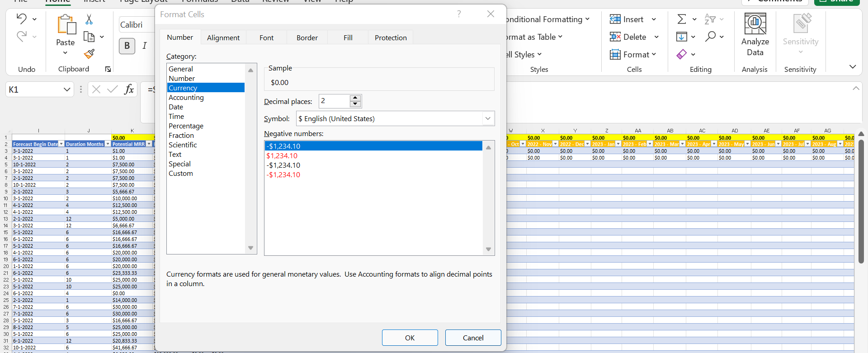Click the Paste clipboard icon
The image size is (868, 353).
[66, 24]
